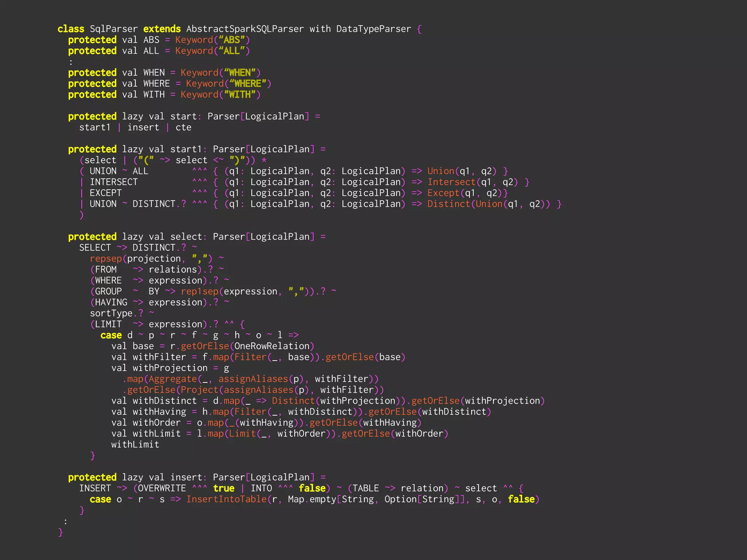
Task: Click 'sortType.?' text
Action: tap(116, 313)
